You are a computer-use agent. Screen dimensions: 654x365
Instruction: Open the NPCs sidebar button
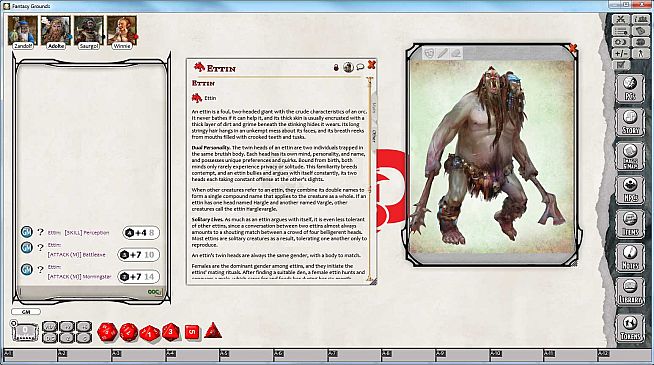point(630,190)
